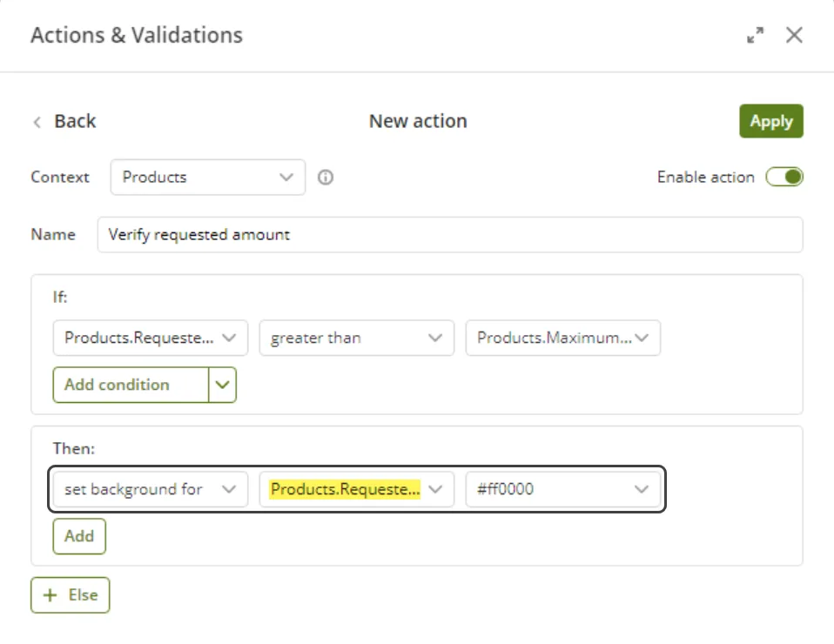Click the 'Actions & Validations' heading
The image size is (834, 644).
(x=137, y=35)
